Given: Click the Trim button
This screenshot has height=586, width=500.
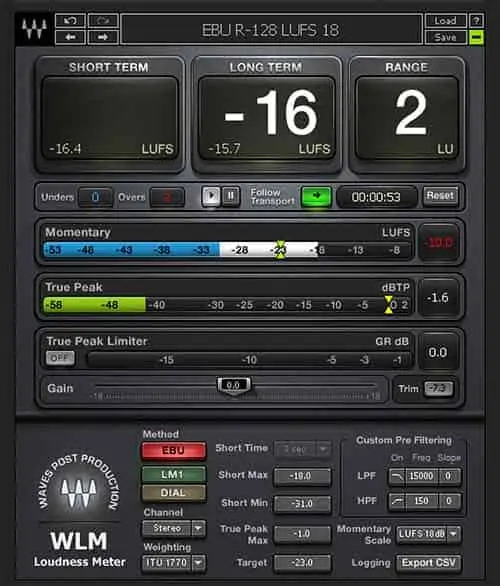Looking at the screenshot, I should pyautogui.click(x=438, y=389).
